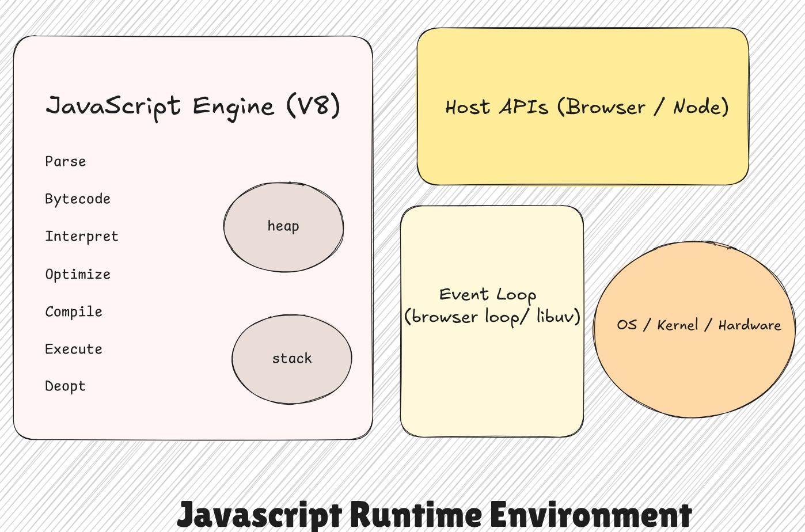This screenshot has width=805, height=532.
Task: Select the Compile step text
Action: click(74, 312)
